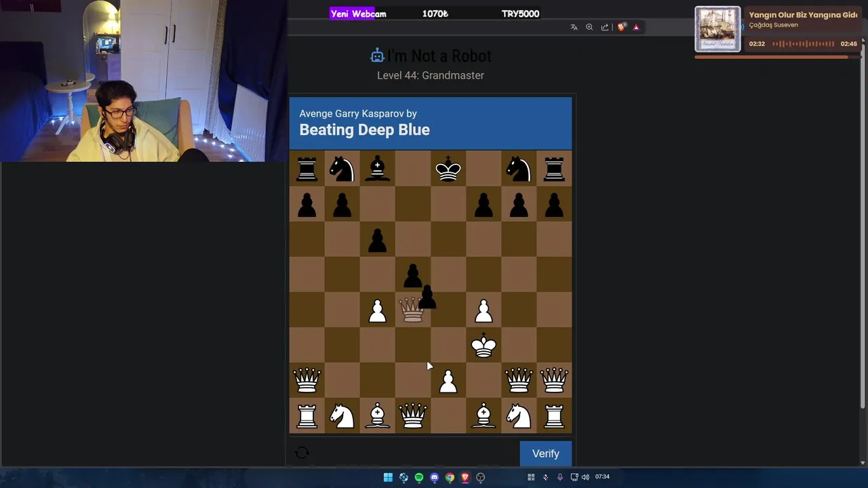Open the network display tray icon
The height and width of the screenshot is (488, 868).
(574, 477)
